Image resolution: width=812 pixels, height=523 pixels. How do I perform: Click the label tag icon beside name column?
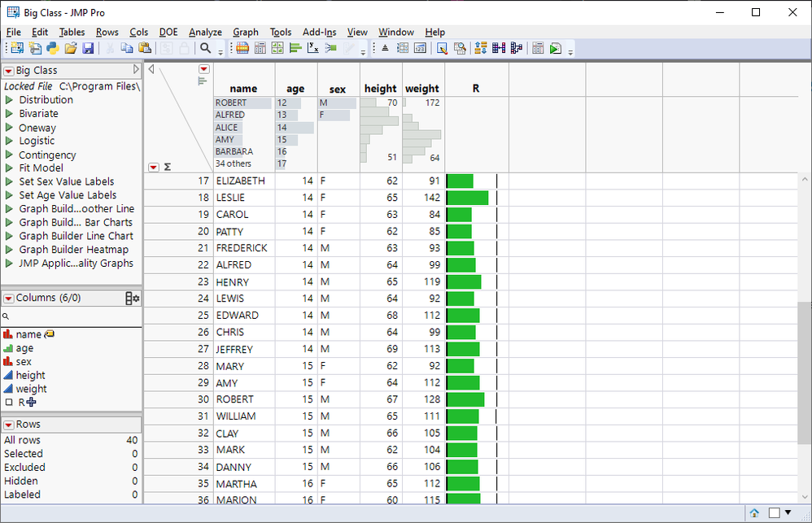point(49,334)
